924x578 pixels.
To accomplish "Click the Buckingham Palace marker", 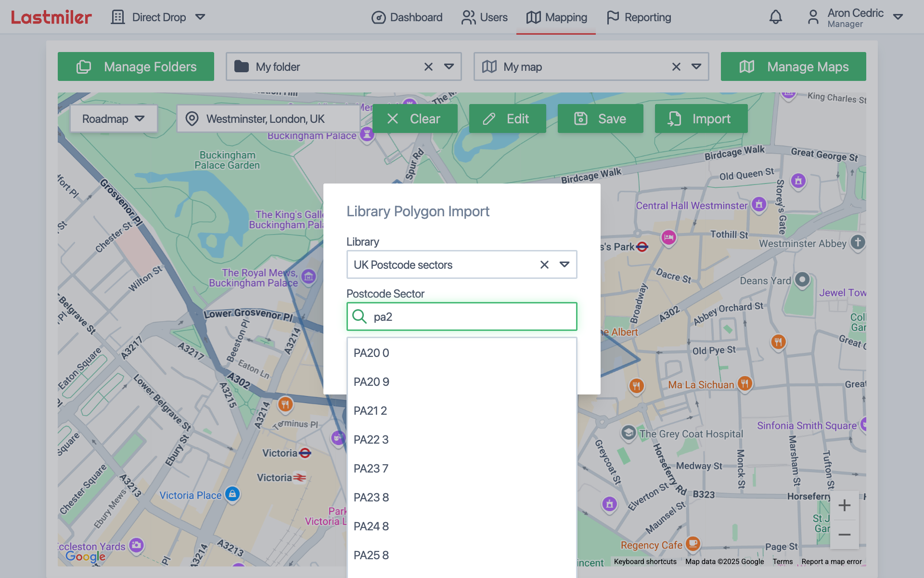I will [367, 134].
